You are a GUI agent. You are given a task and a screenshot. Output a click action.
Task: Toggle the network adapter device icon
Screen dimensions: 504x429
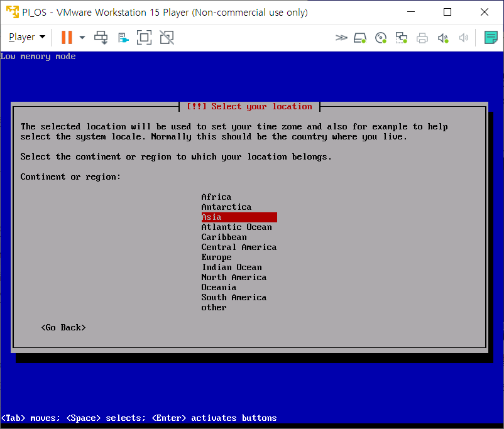pos(402,38)
